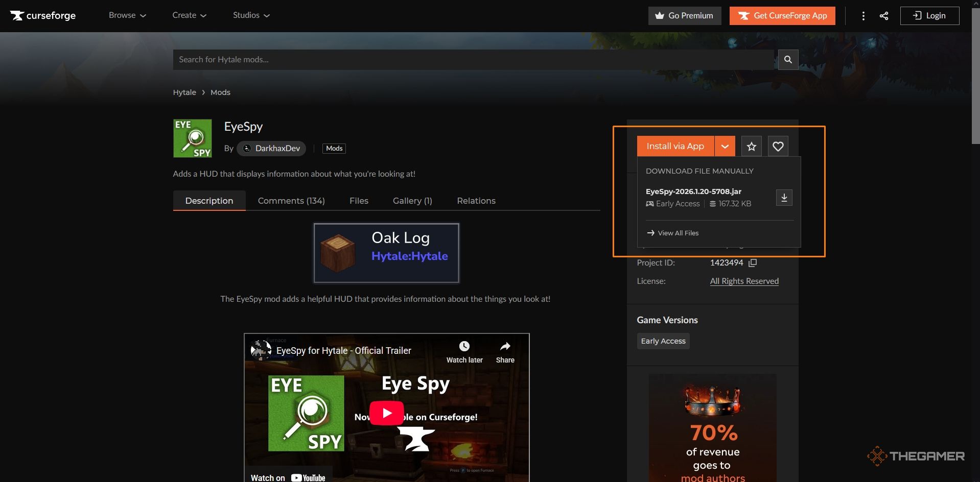Collapse the install options dropdown arrow
The height and width of the screenshot is (482, 980).
(725, 147)
